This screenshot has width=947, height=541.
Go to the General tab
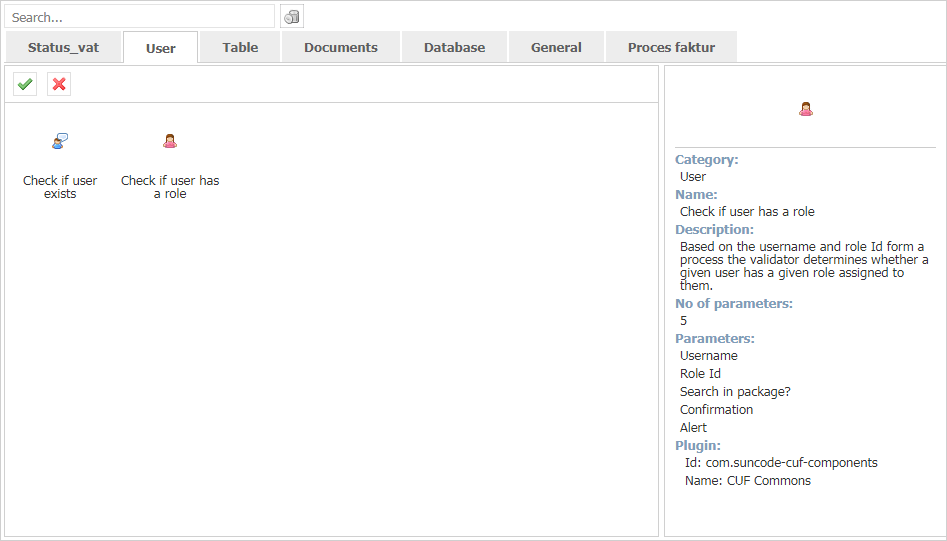click(x=556, y=47)
